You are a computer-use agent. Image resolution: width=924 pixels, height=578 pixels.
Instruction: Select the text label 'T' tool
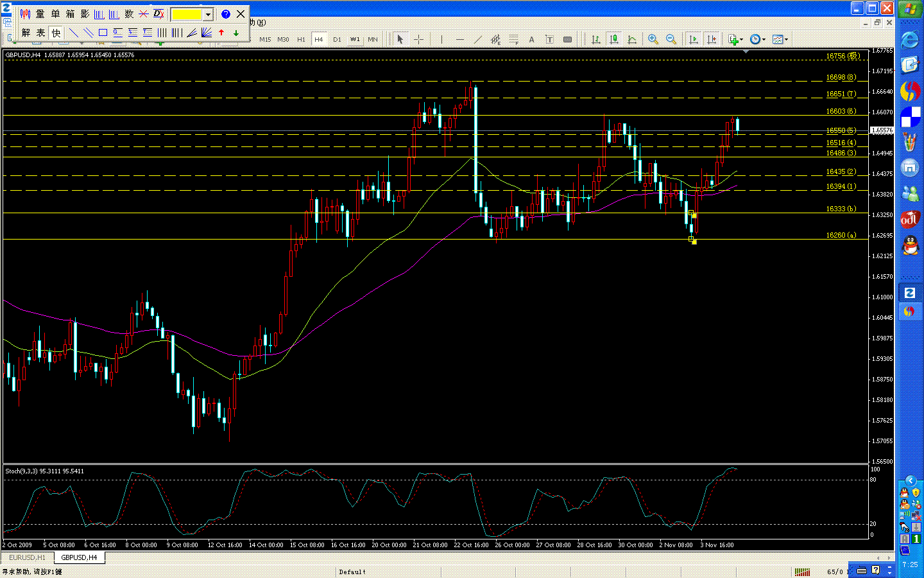[549, 39]
